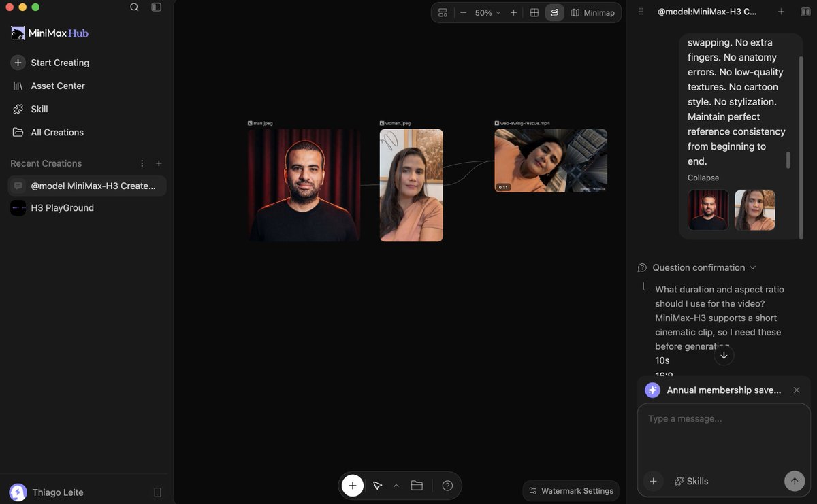The height and width of the screenshot is (504, 817).
Task: Open the folder icon in the bottom toolbar
Action: [x=417, y=486]
